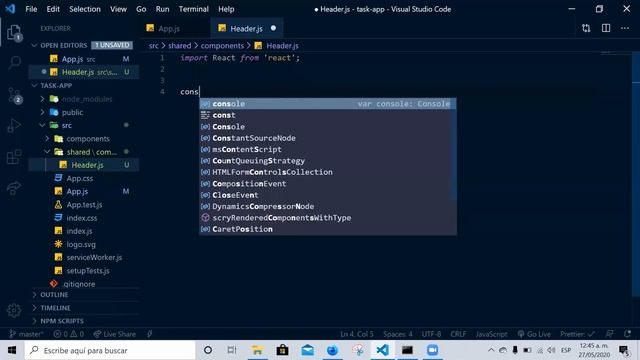Open index.js in the explorer

84,231
